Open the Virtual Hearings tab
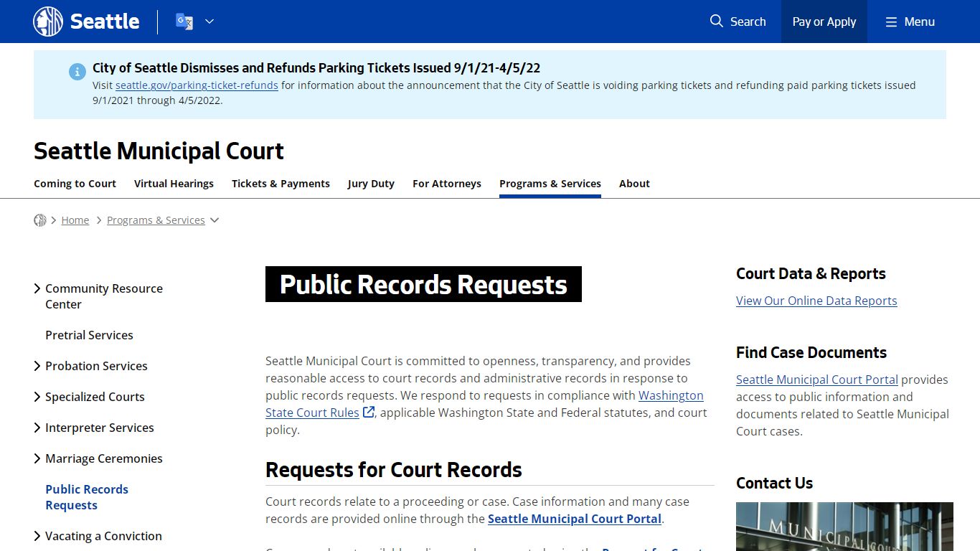Screen dimensions: 980x551 [x=174, y=184]
